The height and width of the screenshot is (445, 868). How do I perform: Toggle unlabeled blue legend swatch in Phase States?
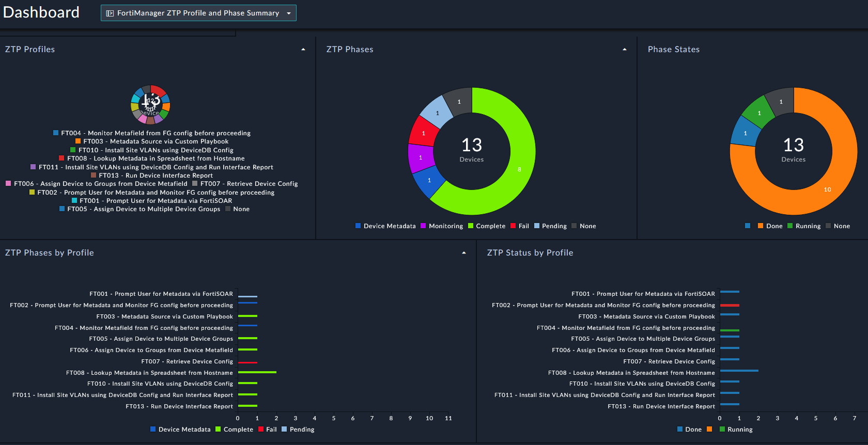coord(748,226)
